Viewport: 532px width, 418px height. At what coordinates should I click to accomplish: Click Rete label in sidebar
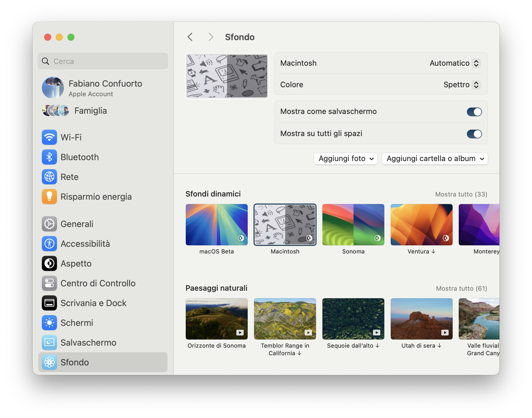click(69, 177)
